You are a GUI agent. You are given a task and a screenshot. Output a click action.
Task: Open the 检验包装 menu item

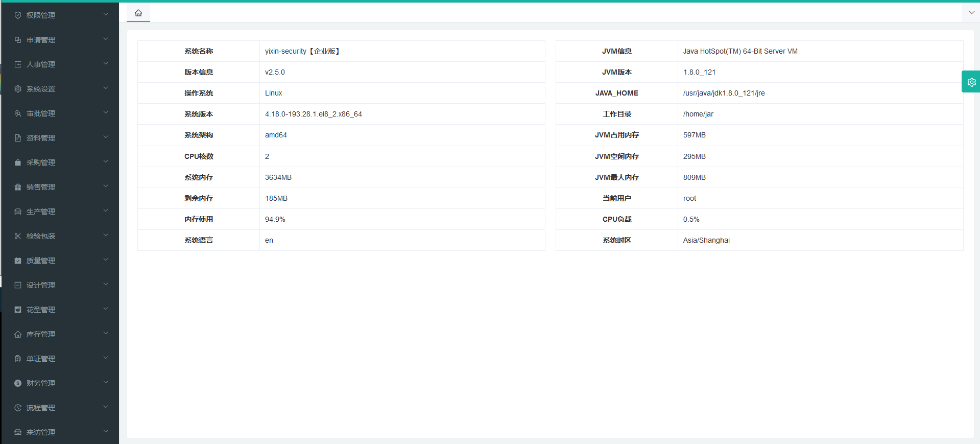(60, 236)
